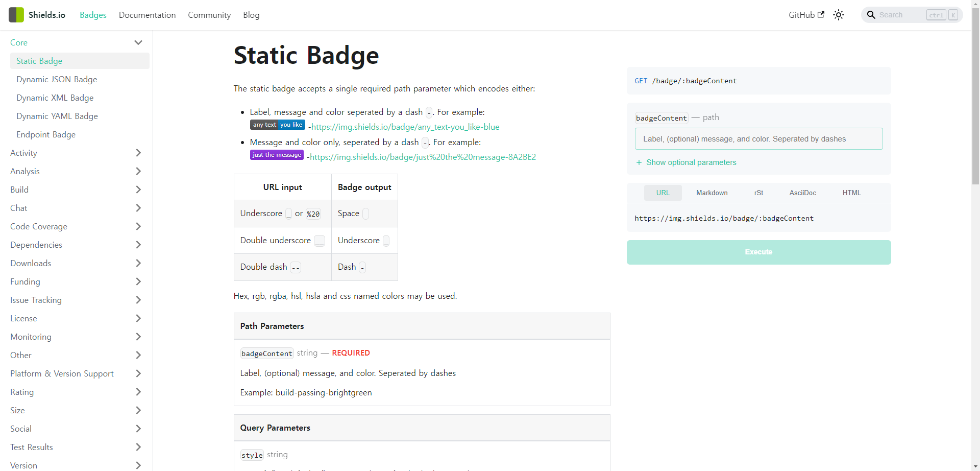The width and height of the screenshot is (980, 471).
Task: Expand the Rating category chevron
Action: pos(138,392)
